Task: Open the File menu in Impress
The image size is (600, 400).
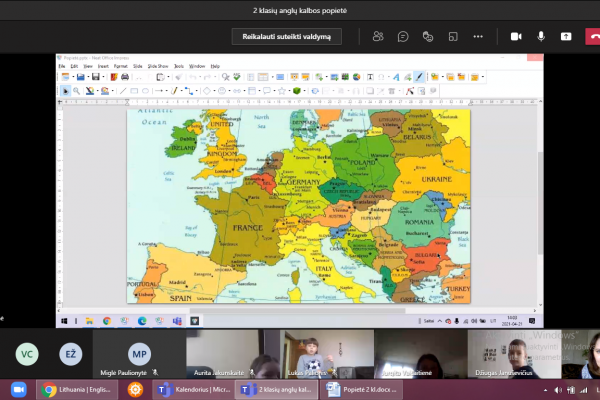Action: tap(62, 66)
